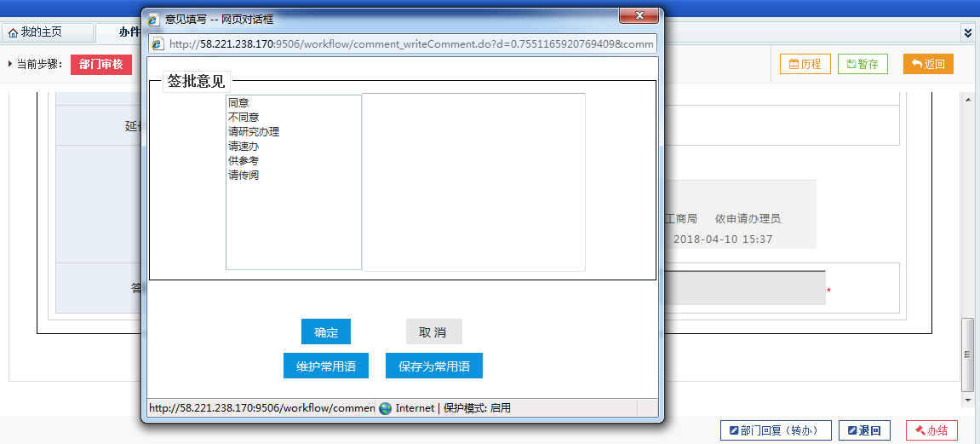Click the orange 返回 button
Viewport: 980px width, 444px height.
(x=928, y=64)
